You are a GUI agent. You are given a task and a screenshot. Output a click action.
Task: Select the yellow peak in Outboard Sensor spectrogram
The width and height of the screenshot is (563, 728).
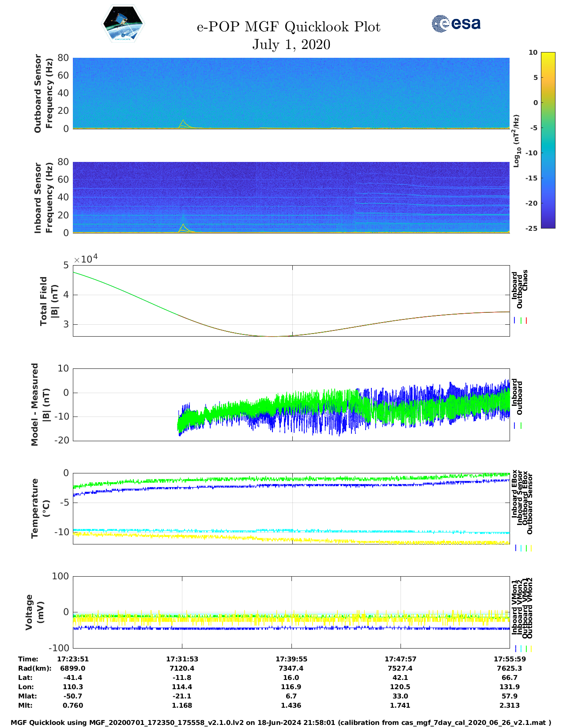pyautogui.click(x=183, y=122)
